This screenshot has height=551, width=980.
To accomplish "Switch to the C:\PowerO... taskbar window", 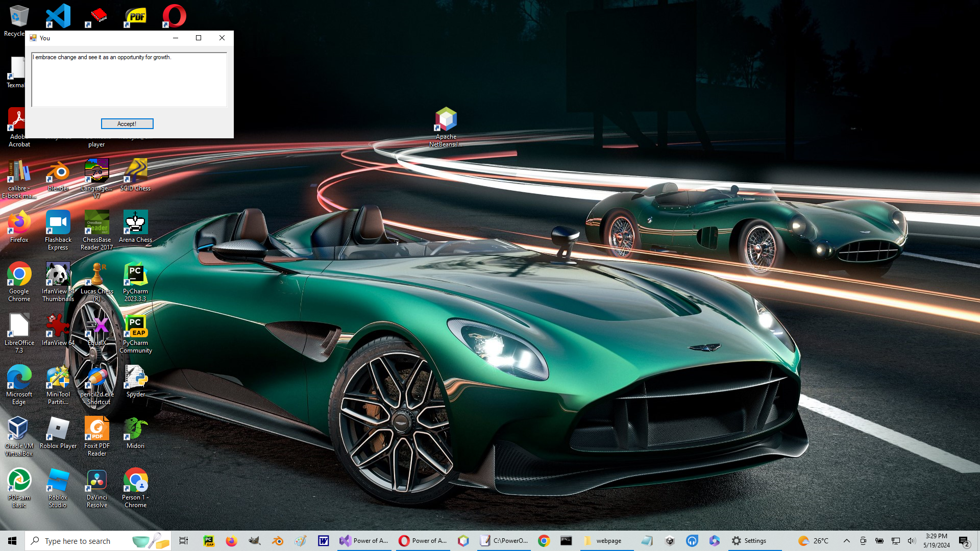I will [x=505, y=541].
